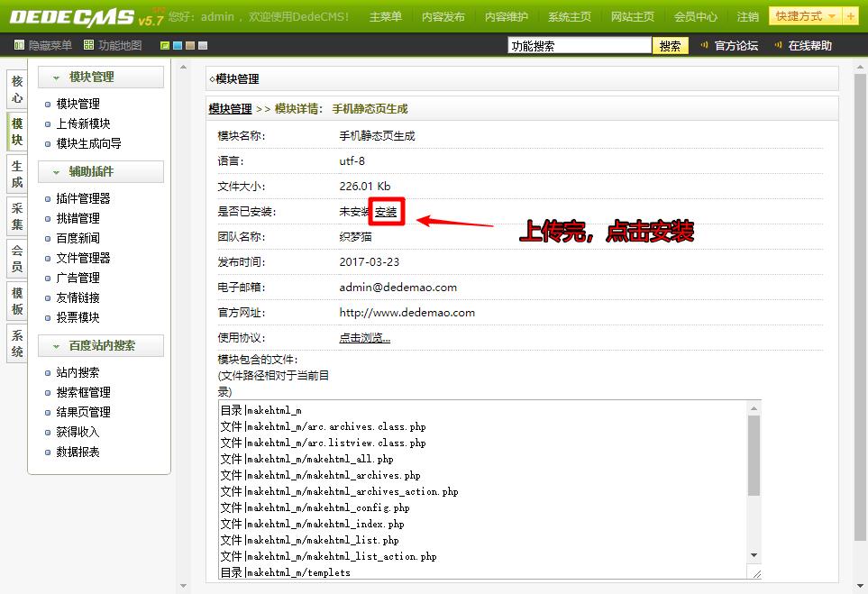Switch to the 核心 vertical tab

click(17, 88)
